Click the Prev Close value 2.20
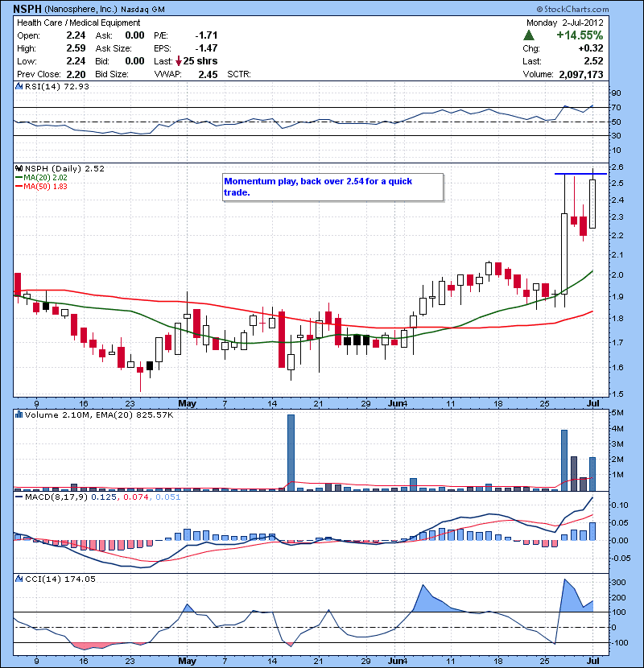Viewport: 644px width, 668px height. 76,74
